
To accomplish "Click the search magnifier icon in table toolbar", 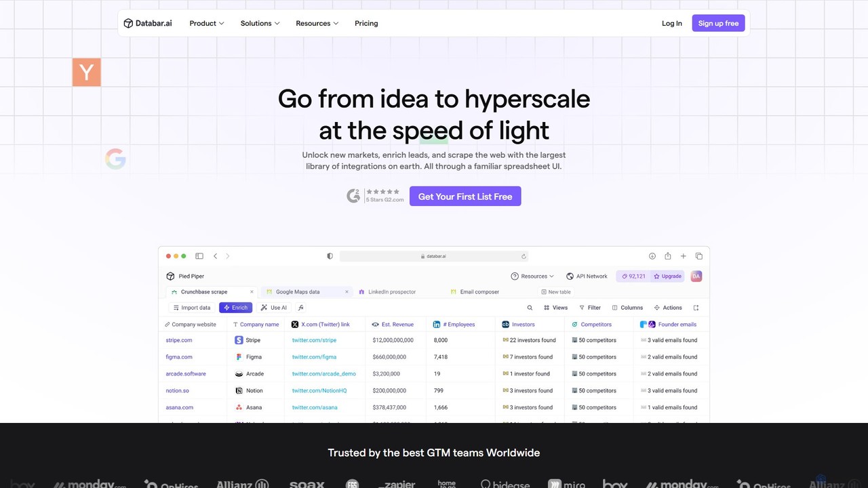I will [530, 308].
